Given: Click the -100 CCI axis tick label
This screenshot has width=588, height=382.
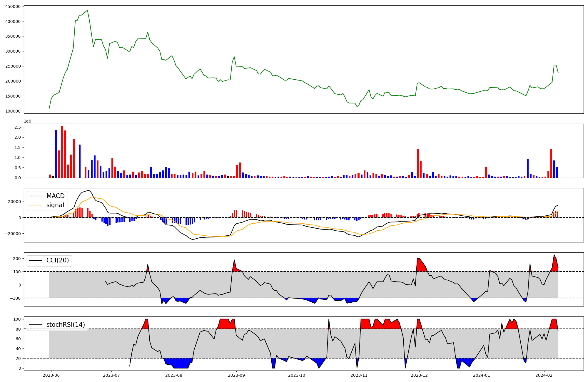Looking at the screenshot, I should point(16,298).
